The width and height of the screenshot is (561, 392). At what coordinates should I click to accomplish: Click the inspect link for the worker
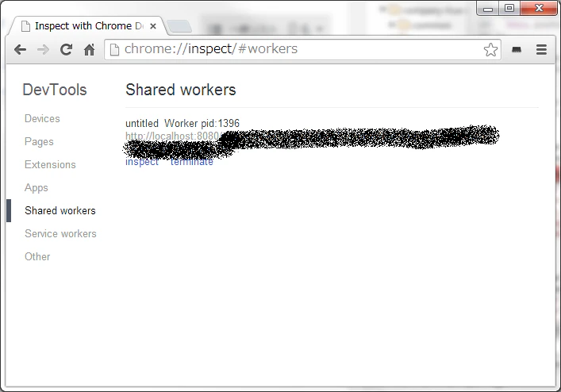(x=142, y=162)
